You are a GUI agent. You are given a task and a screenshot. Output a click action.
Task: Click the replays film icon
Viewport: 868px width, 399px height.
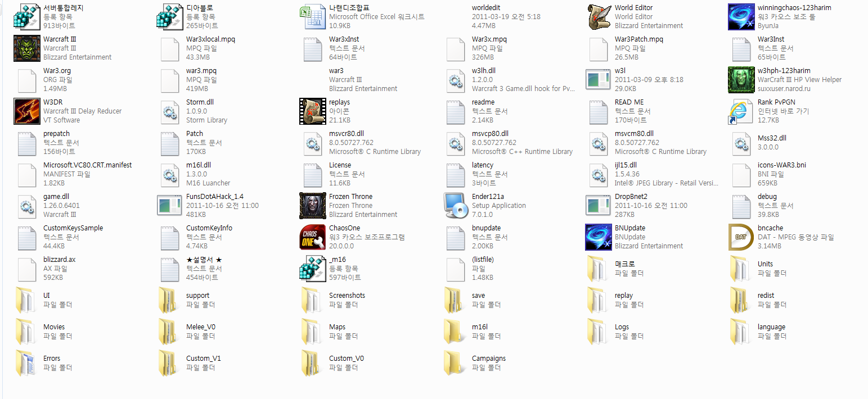coord(313,111)
